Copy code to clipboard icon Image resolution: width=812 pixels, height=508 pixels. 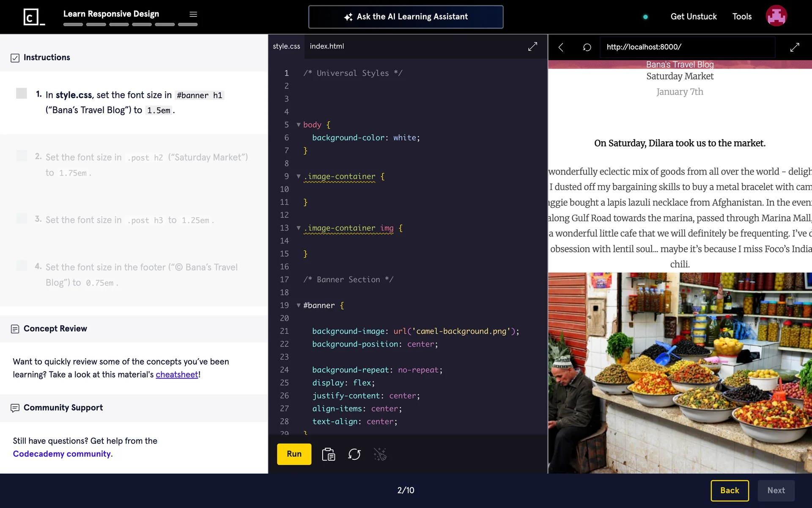[x=328, y=454]
